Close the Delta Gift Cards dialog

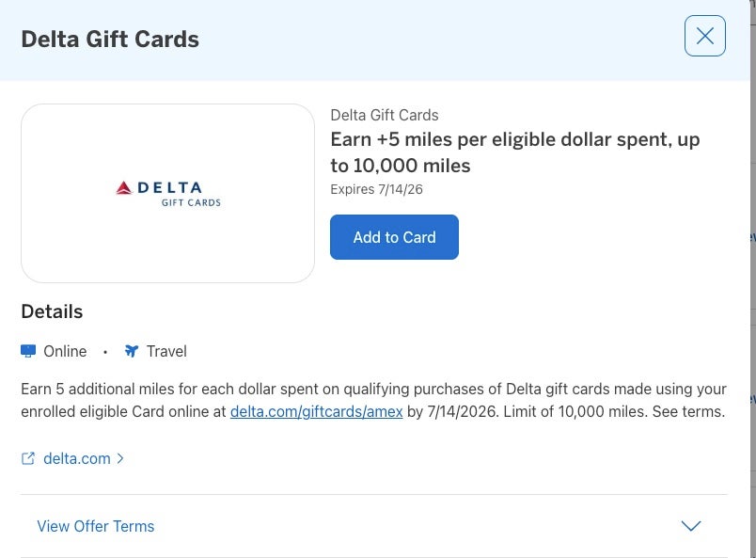(704, 37)
